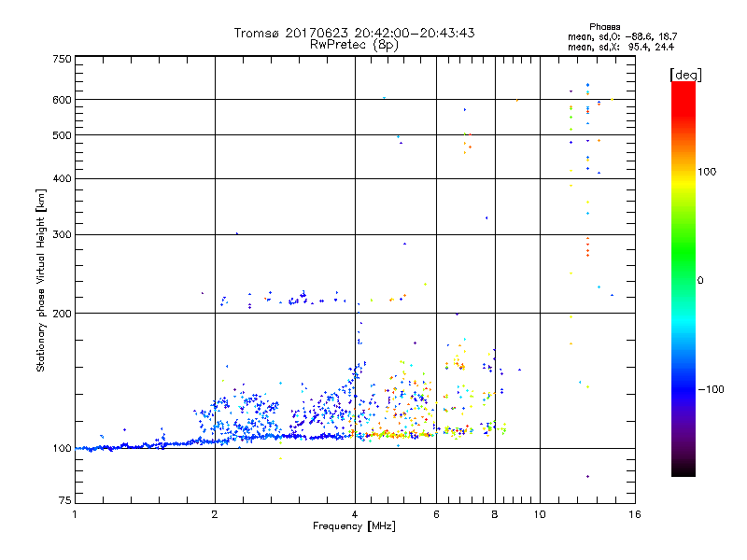Pick the yellow colorbar region near 100

pos(683,173)
